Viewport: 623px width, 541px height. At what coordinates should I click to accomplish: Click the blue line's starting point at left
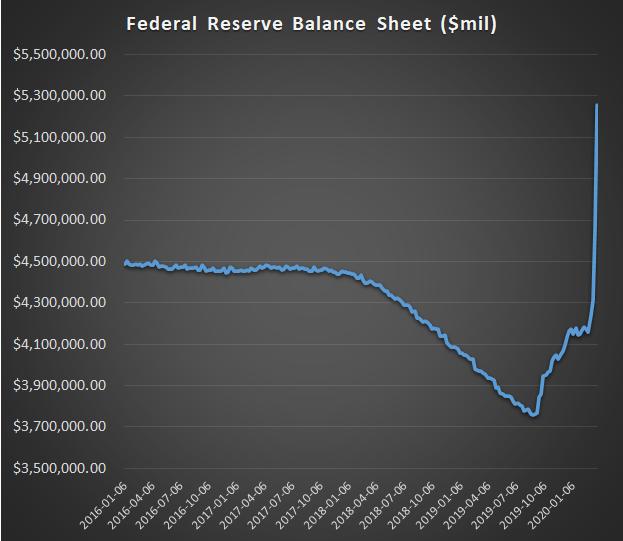point(125,262)
